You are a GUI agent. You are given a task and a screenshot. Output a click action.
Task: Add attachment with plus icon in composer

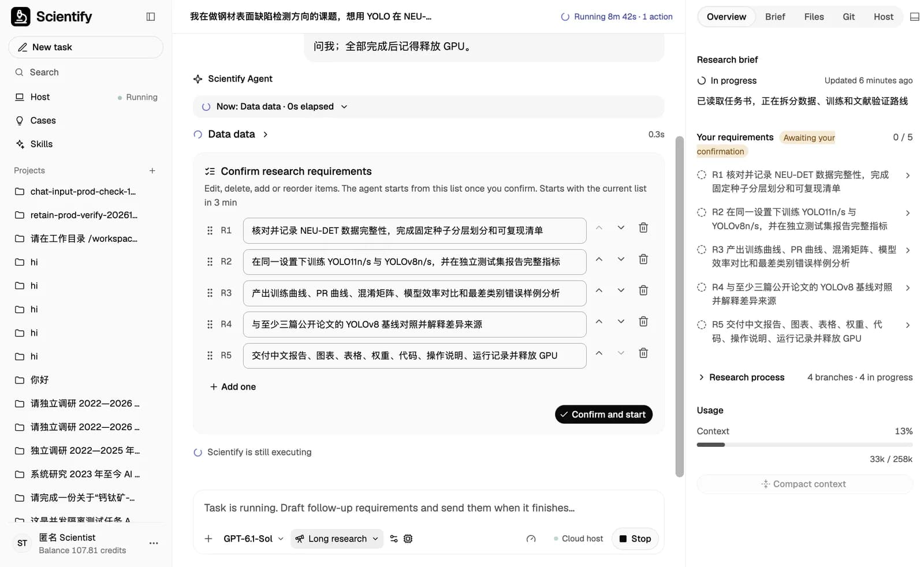point(208,539)
